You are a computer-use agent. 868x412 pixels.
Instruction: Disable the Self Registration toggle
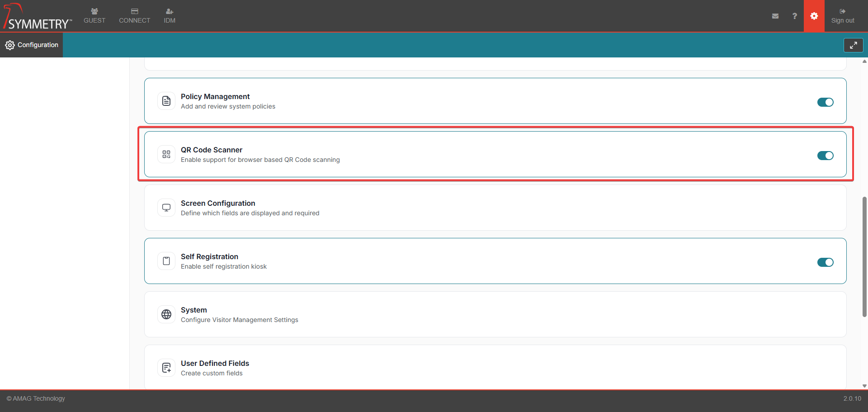[x=825, y=262]
